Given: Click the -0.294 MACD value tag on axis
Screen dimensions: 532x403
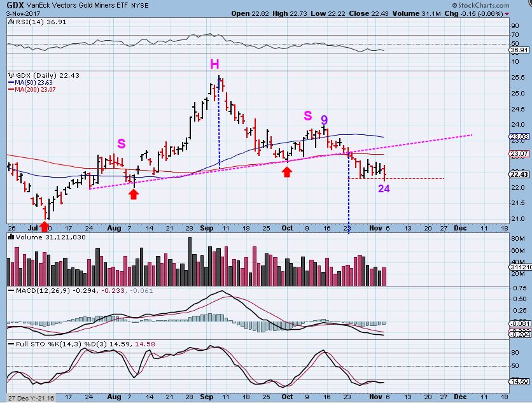Looking at the screenshot, I should (519, 335).
